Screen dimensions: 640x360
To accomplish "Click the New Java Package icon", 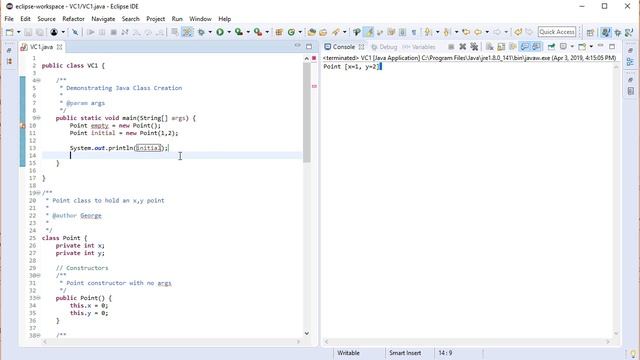I will pos(279,32).
